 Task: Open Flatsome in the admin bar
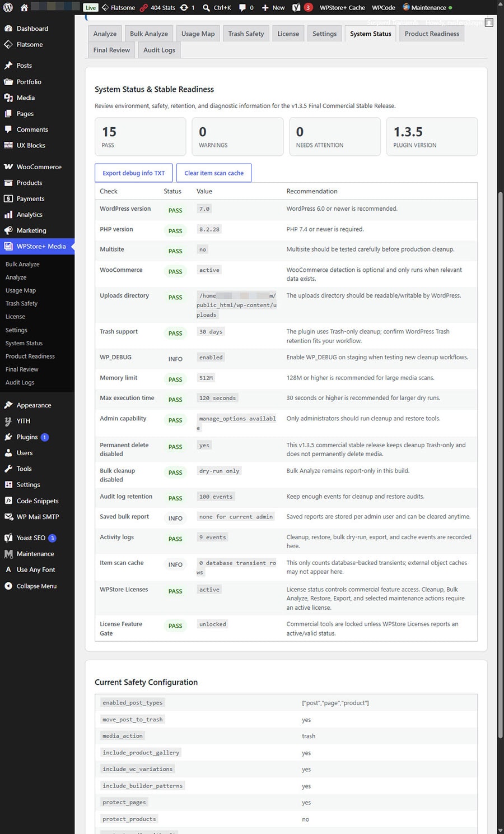118,8
